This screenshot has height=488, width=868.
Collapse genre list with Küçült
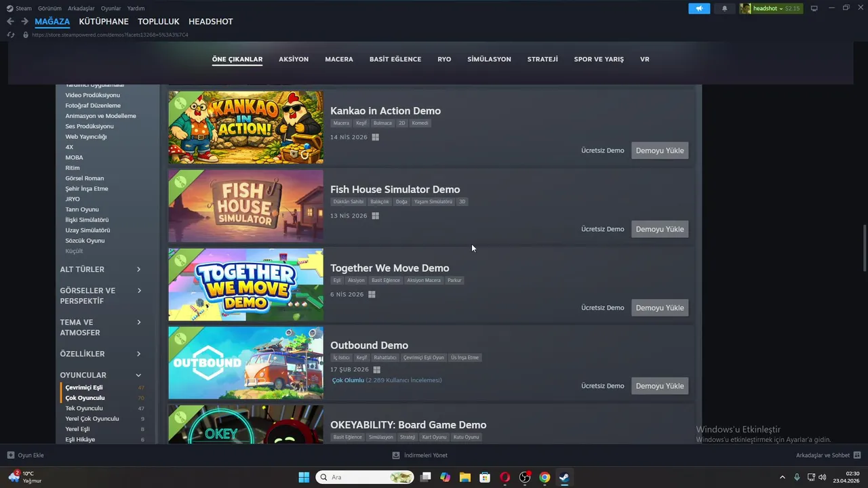(74, 251)
